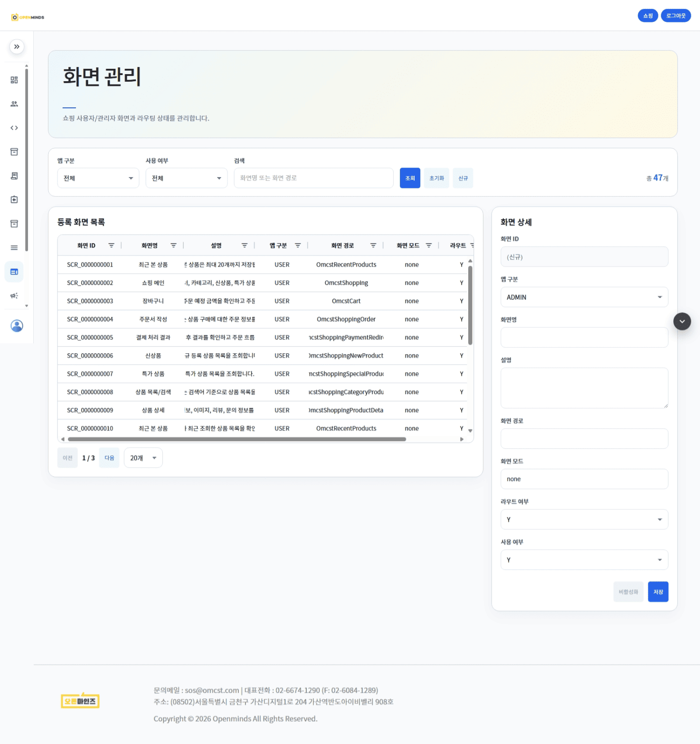Click the 조회 search button
The height and width of the screenshot is (744, 700).
click(410, 178)
